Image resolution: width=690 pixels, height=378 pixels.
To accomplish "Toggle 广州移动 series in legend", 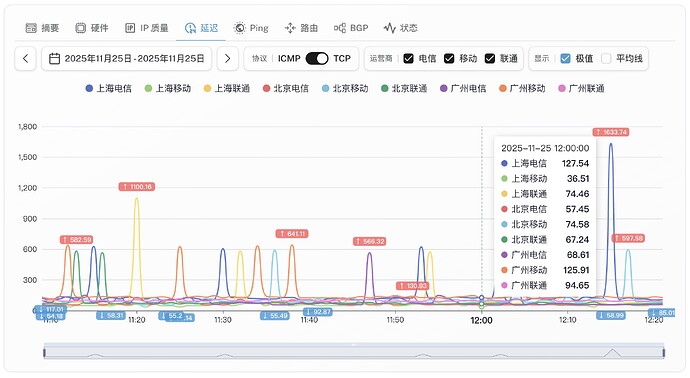I will point(522,88).
